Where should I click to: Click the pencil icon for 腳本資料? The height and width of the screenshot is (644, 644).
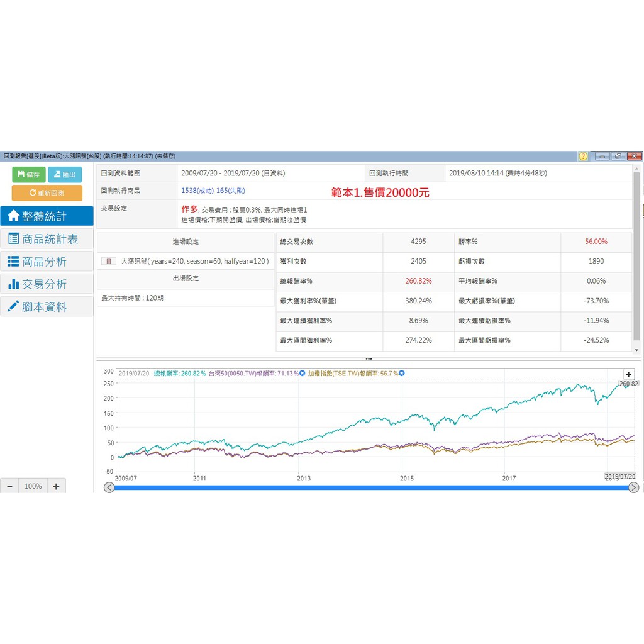14,306
